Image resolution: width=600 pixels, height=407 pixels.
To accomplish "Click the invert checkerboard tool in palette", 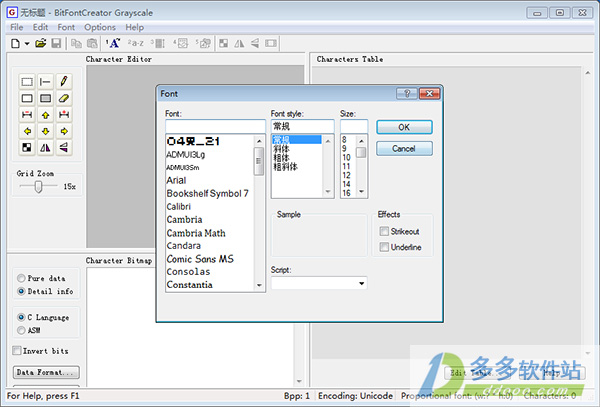I will [27, 148].
